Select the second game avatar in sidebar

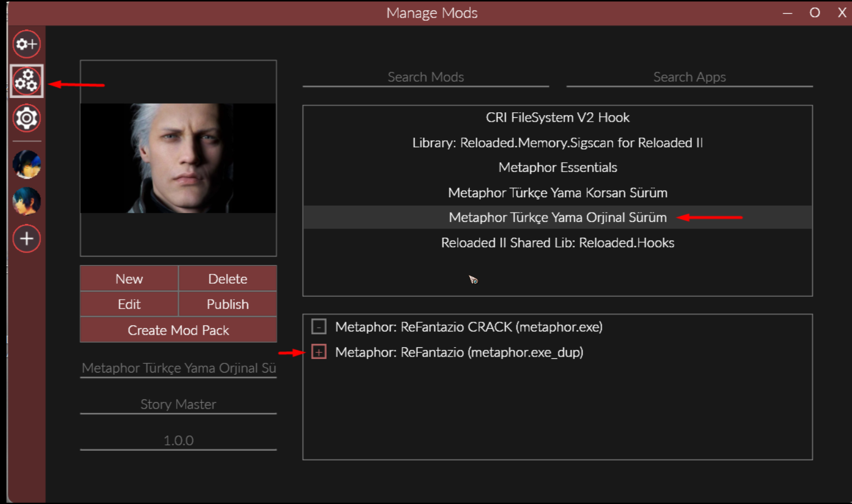[x=26, y=202]
